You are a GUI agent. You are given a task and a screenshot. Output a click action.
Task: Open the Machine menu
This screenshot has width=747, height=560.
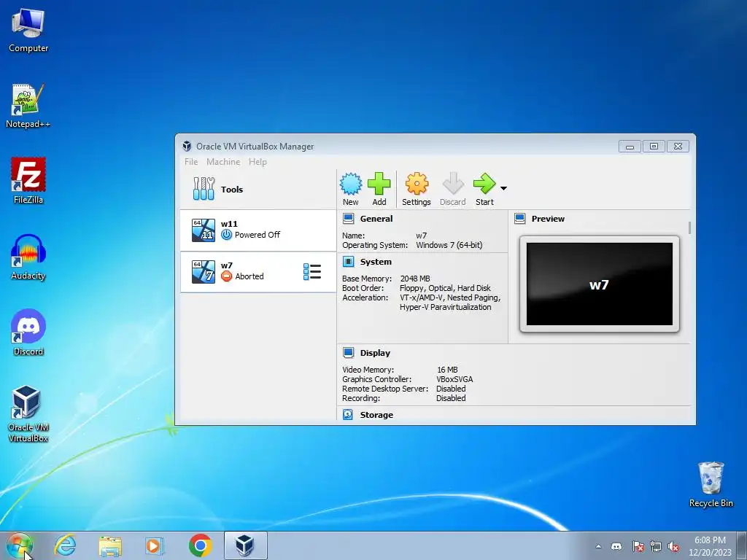tap(223, 162)
